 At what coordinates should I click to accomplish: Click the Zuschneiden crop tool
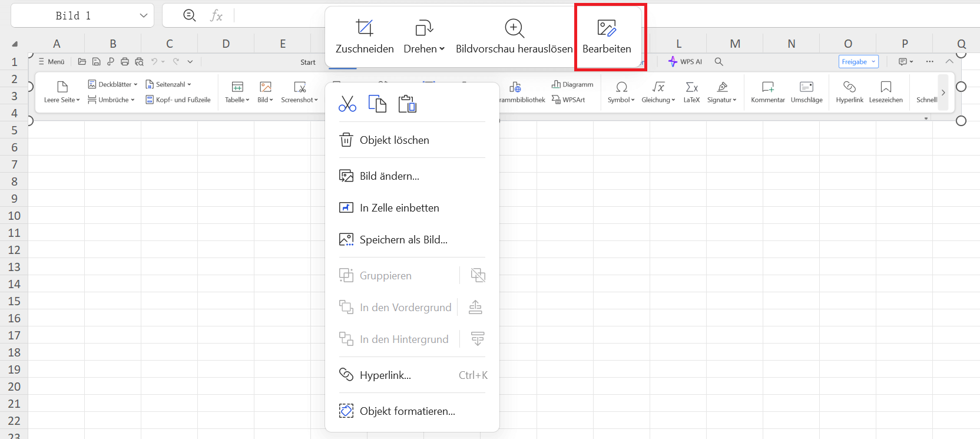(x=365, y=37)
